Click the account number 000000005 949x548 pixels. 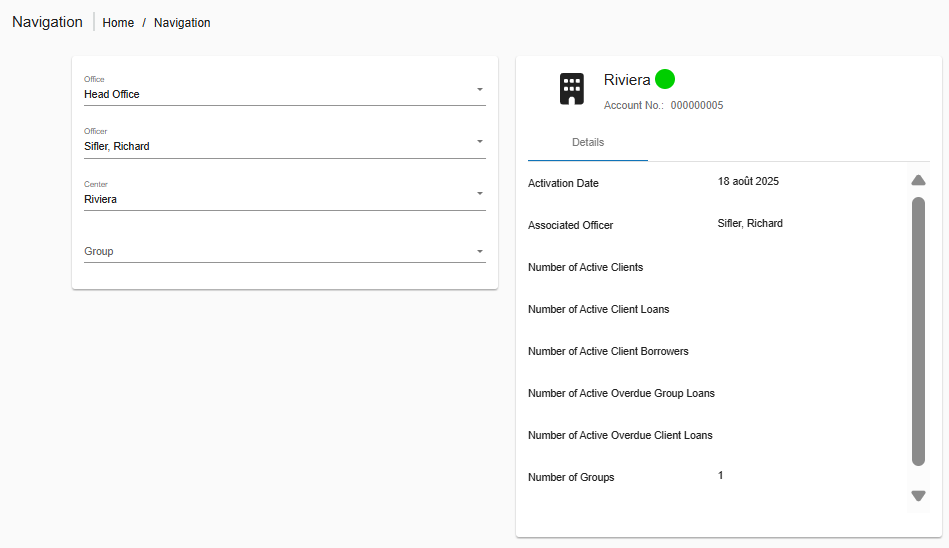[696, 105]
